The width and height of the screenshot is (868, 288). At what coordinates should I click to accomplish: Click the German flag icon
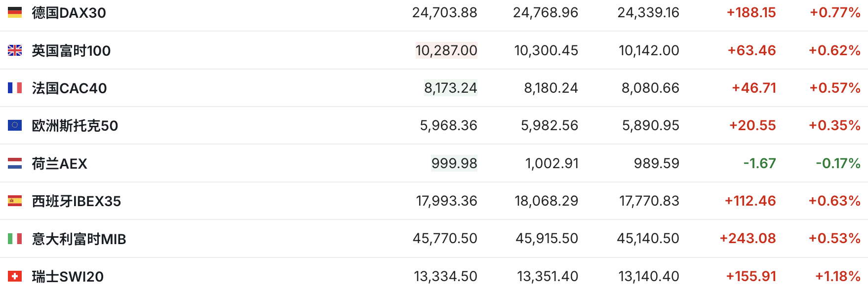pos(15,12)
